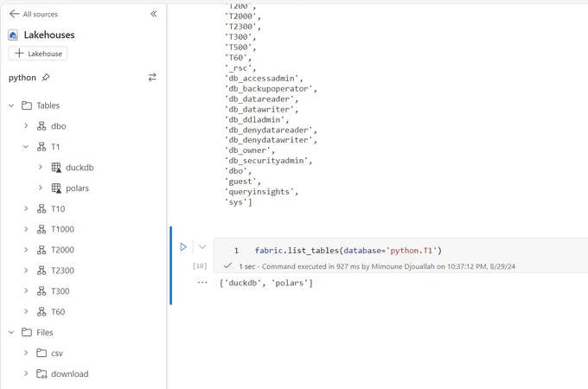The image size is (588, 389).
Task: Select the dbo schema icon
Action: pos(42,126)
